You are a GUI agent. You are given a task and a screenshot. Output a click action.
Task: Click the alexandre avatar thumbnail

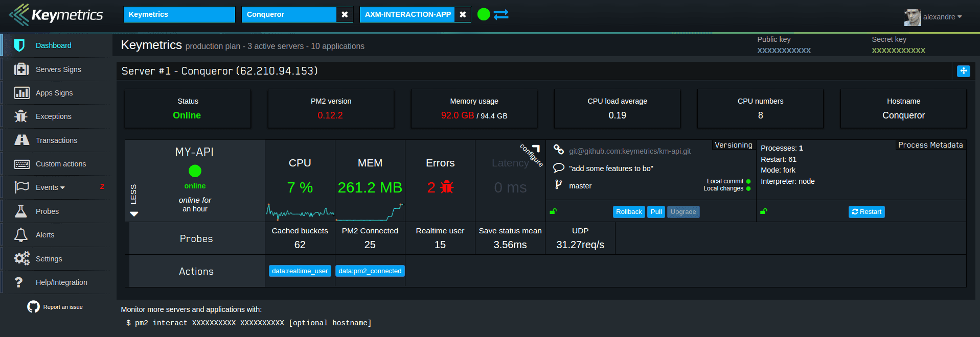pos(913,17)
